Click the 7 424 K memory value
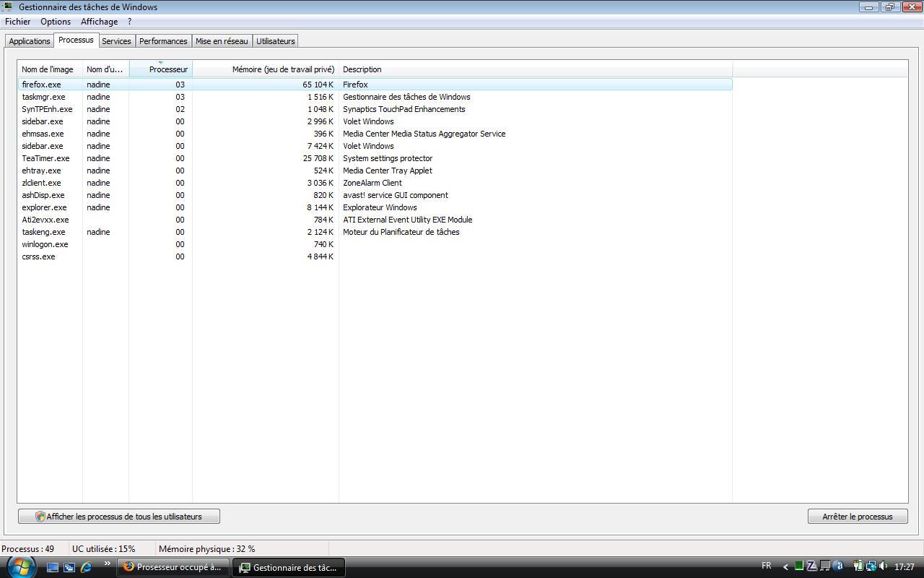This screenshot has width=924, height=578. coord(321,146)
